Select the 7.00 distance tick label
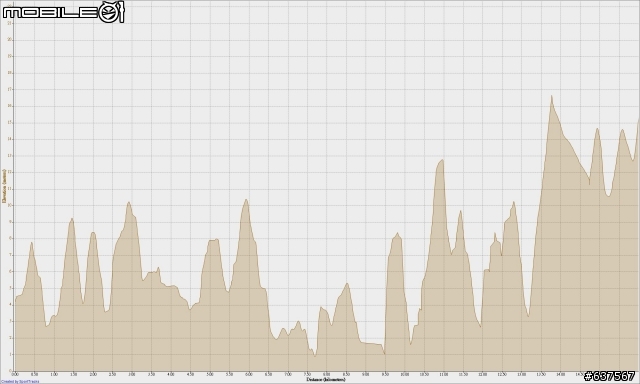Image resolution: width=640 pixels, height=384 pixels. point(288,374)
